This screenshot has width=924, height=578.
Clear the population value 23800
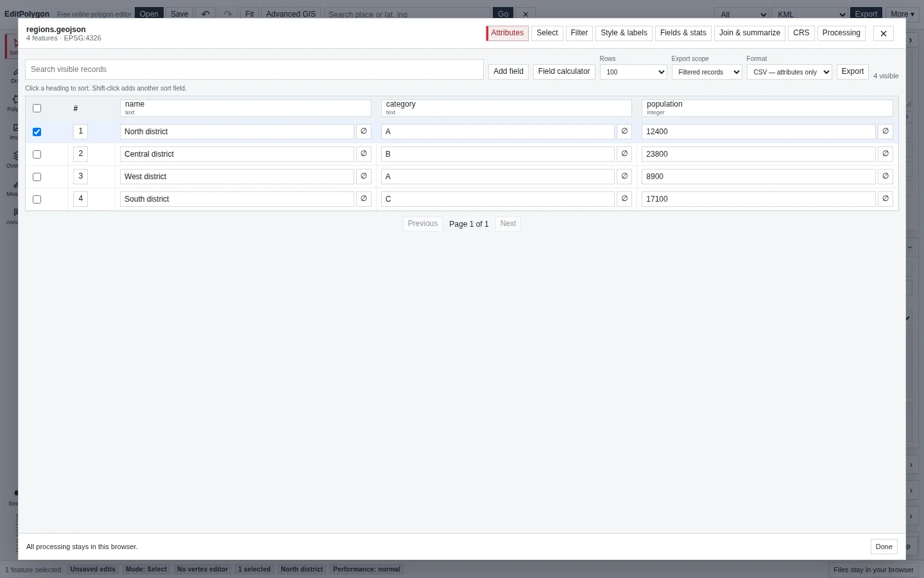886,154
